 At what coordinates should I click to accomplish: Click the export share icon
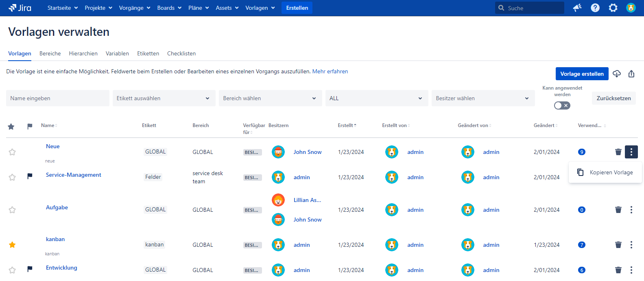coord(631,74)
